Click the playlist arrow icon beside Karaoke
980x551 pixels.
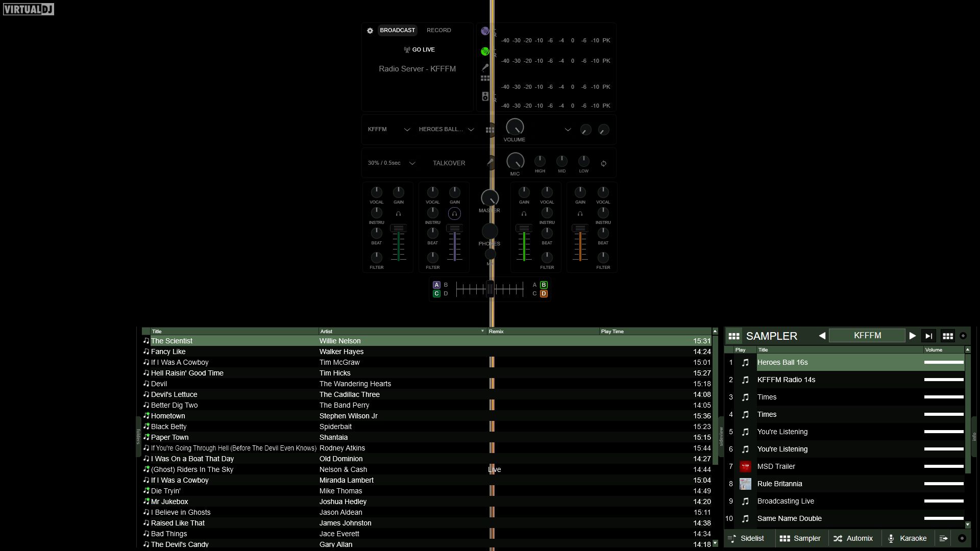point(943,539)
